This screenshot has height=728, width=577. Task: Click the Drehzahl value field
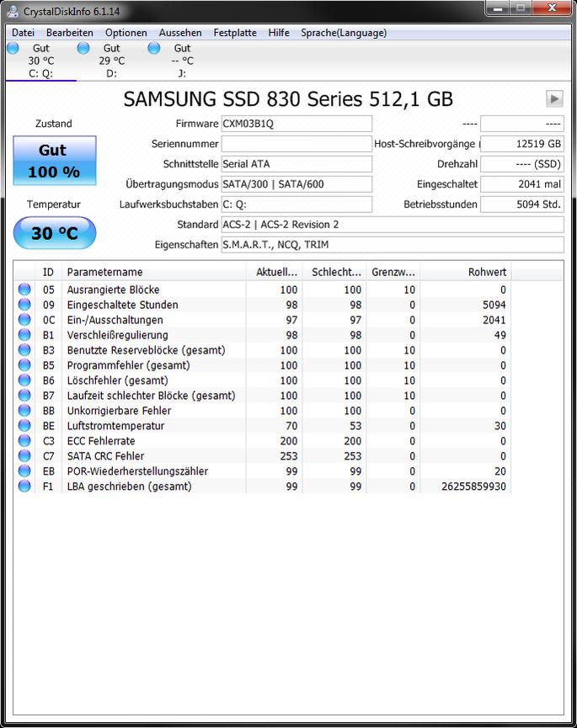(522, 164)
